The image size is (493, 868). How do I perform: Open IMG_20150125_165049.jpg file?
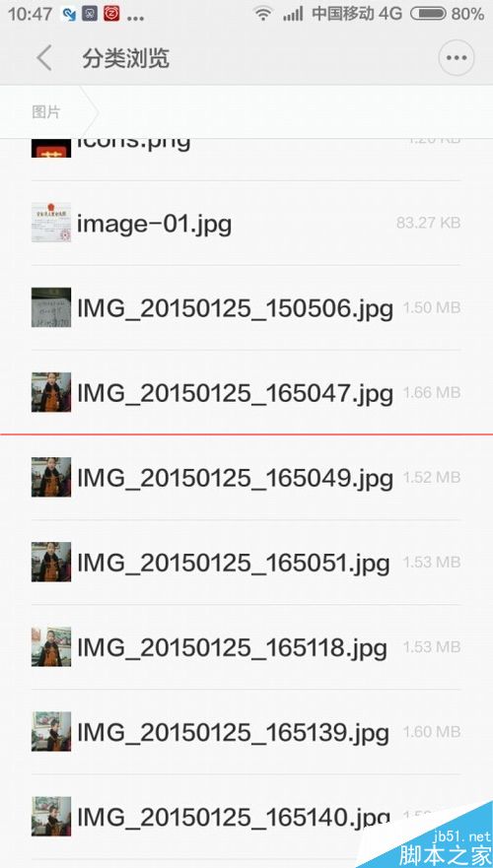(246, 477)
